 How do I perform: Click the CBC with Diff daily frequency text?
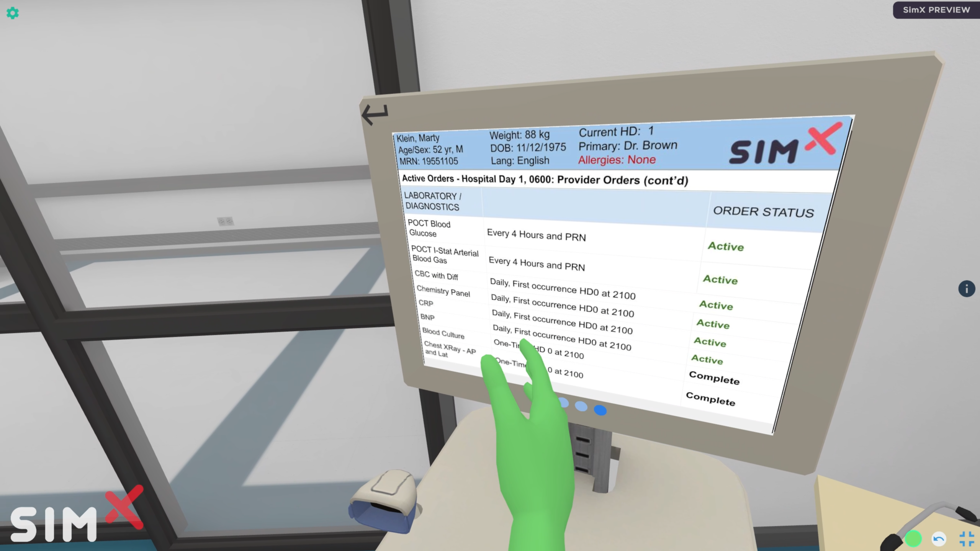coord(563,289)
